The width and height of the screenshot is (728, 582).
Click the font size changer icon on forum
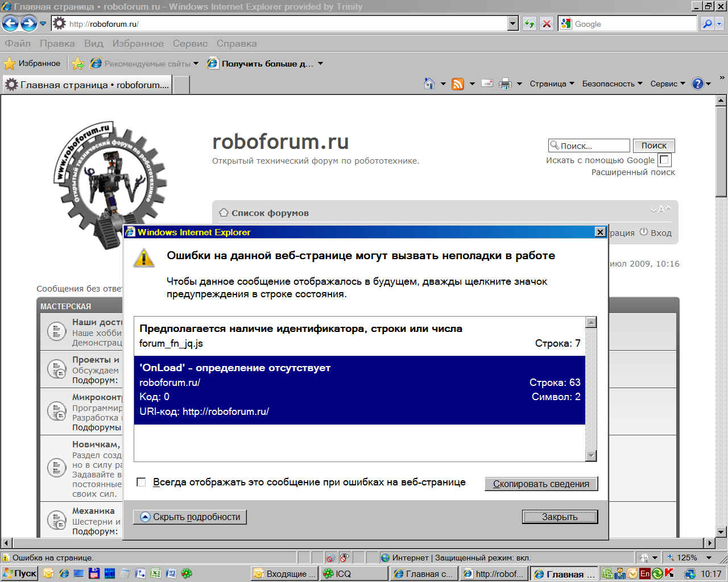(661, 210)
